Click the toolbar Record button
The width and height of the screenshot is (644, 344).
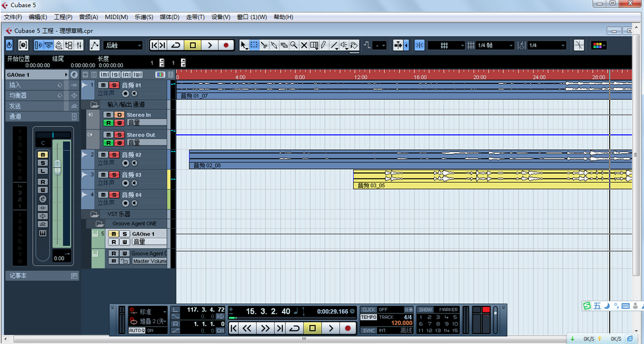(x=226, y=45)
